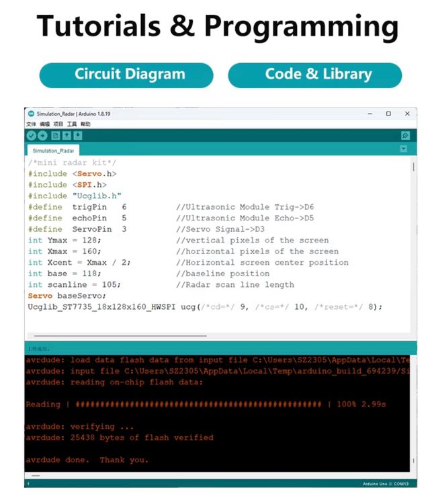Open the Serial Monitor magnifier icon

tap(405, 136)
